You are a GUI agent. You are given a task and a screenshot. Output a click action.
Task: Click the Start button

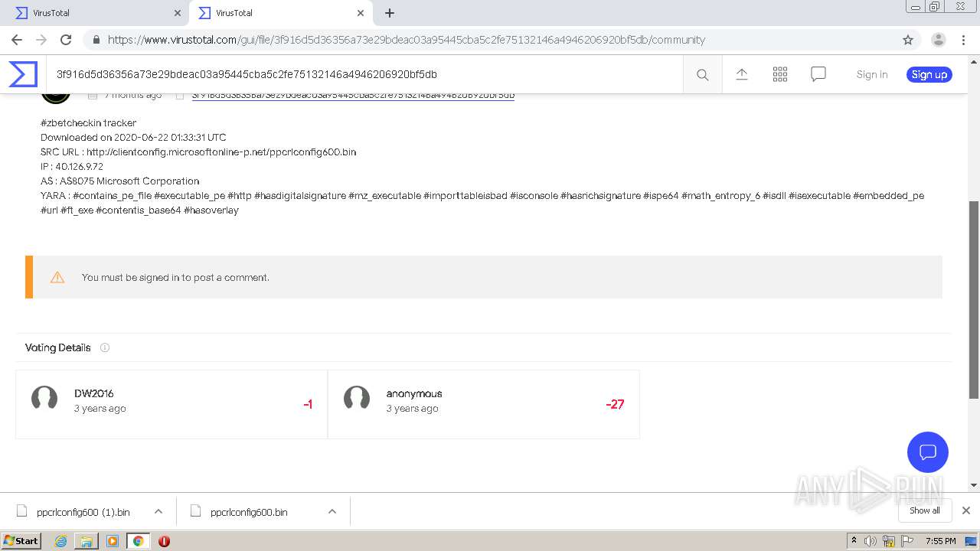click(21, 541)
